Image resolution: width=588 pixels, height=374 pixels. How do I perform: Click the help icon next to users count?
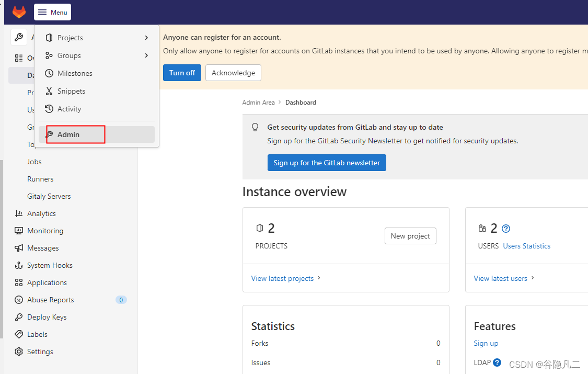click(505, 229)
